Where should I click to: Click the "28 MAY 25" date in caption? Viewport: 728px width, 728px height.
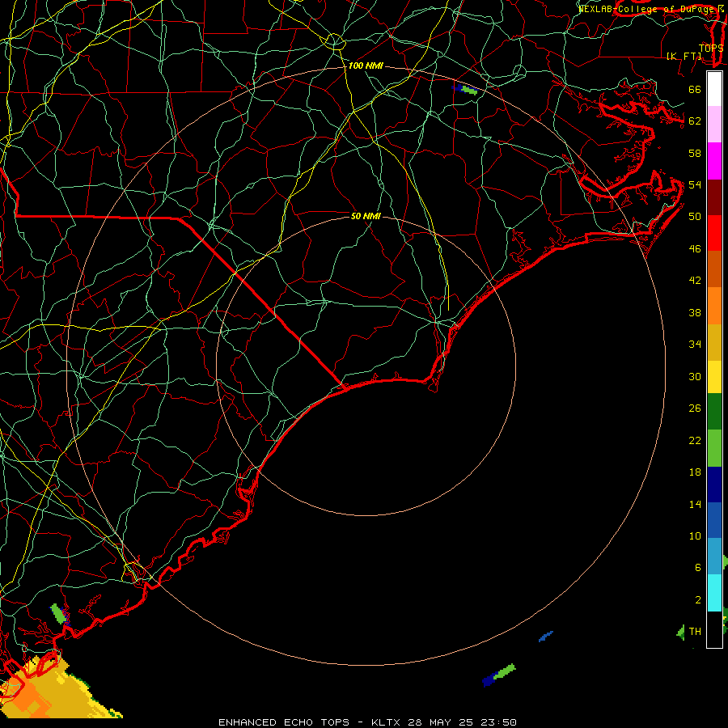440,722
